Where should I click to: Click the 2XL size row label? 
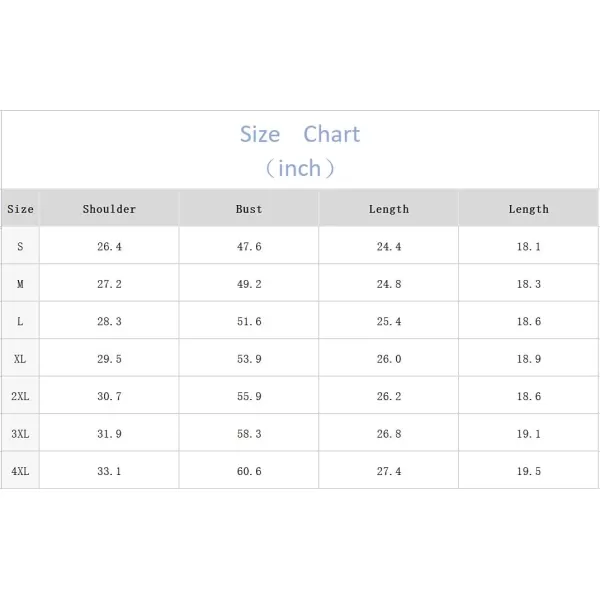20,396
